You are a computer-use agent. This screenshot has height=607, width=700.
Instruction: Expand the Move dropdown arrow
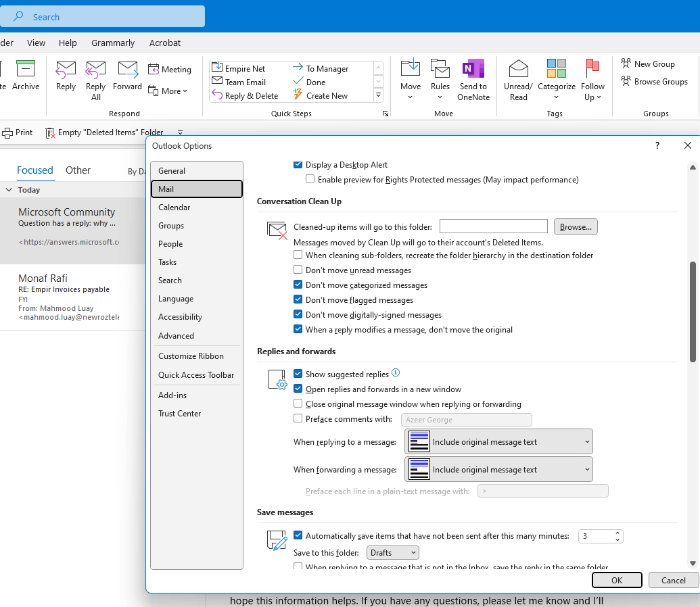coord(411,97)
